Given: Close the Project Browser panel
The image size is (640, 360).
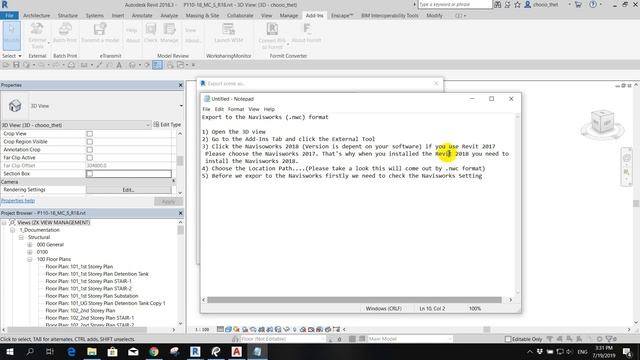Looking at the screenshot, I should click(180, 213).
